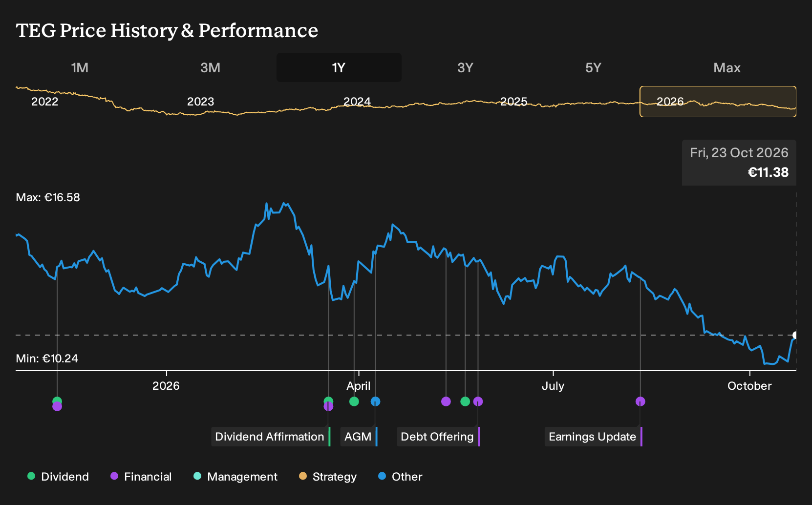Image resolution: width=812 pixels, height=505 pixels.
Task: Click the chart title 'TEG Price History & Performance'
Action: [x=167, y=30]
